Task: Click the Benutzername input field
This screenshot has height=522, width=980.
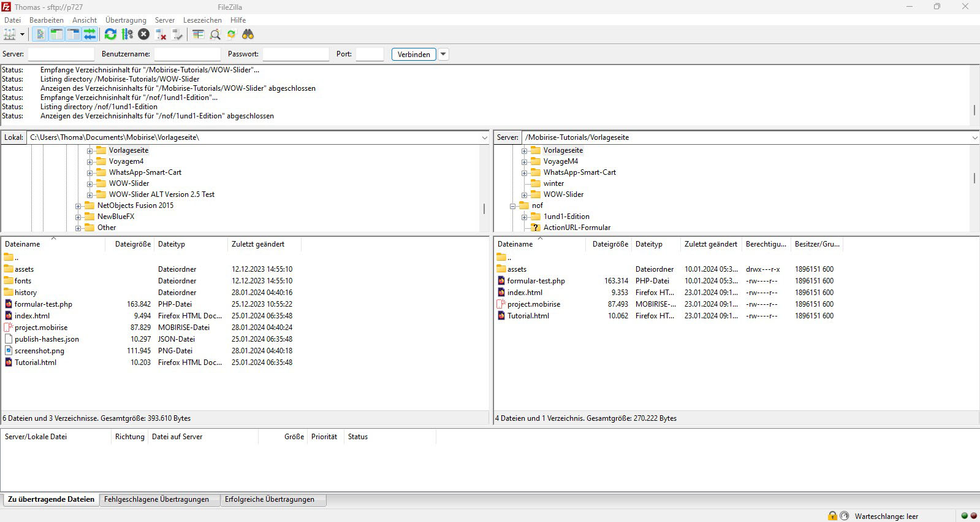Action: 187,54
